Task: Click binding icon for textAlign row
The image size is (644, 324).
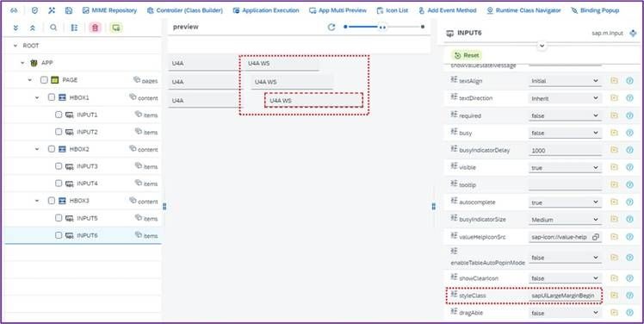Action: [614, 81]
